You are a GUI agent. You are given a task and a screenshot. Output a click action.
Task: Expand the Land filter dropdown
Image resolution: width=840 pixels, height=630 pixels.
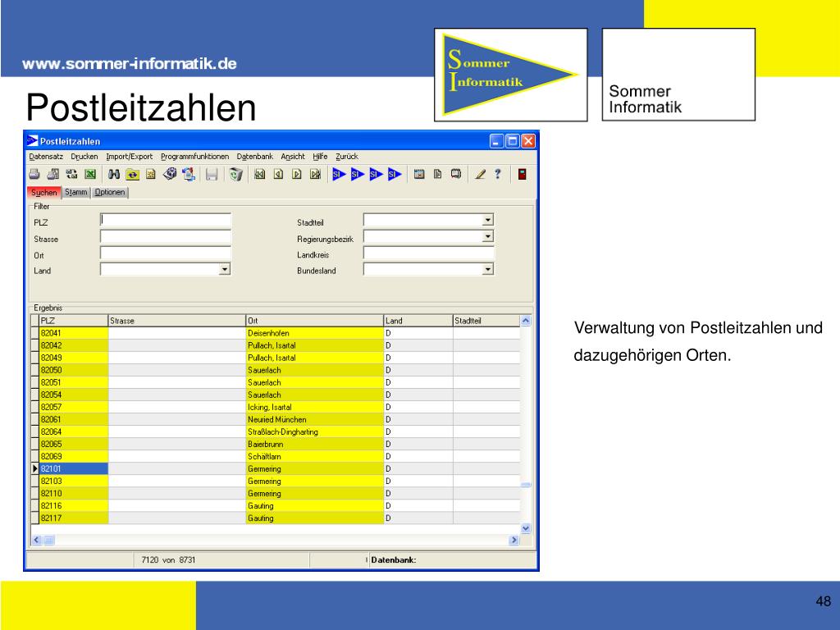(x=225, y=269)
